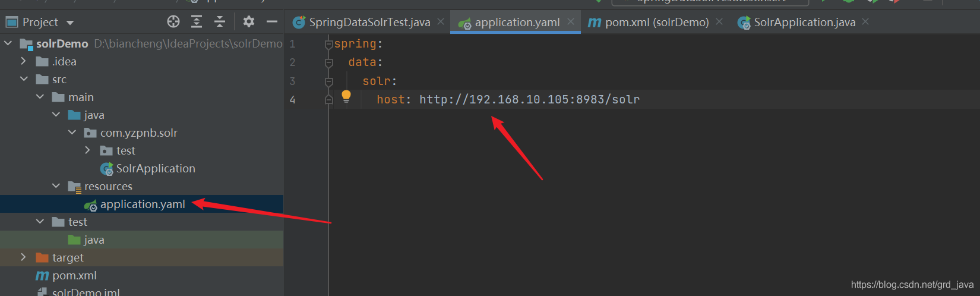This screenshot has height=296, width=980.
Task: Click the data key on line 2
Action: pos(362,62)
